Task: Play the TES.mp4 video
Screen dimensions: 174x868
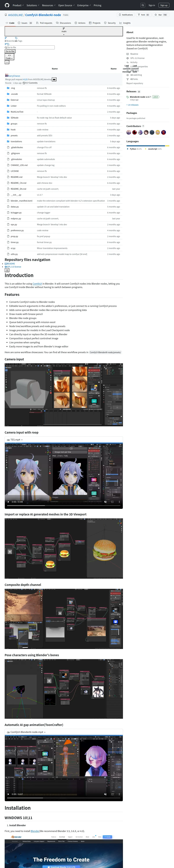Action: [x=8, y=502]
